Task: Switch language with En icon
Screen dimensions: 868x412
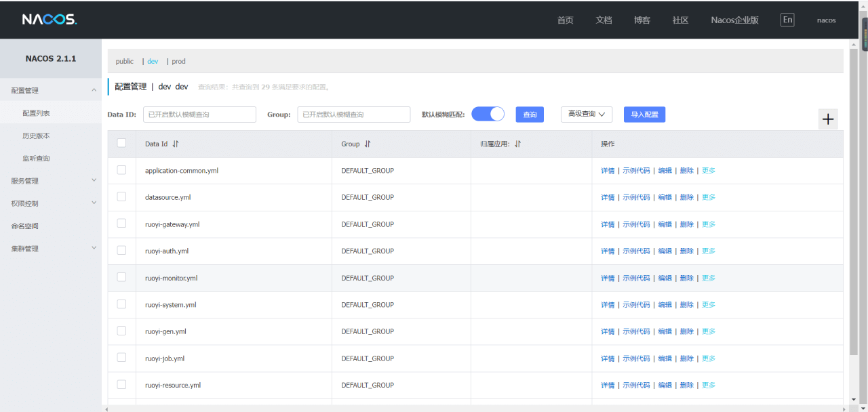Action: [x=787, y=20]
